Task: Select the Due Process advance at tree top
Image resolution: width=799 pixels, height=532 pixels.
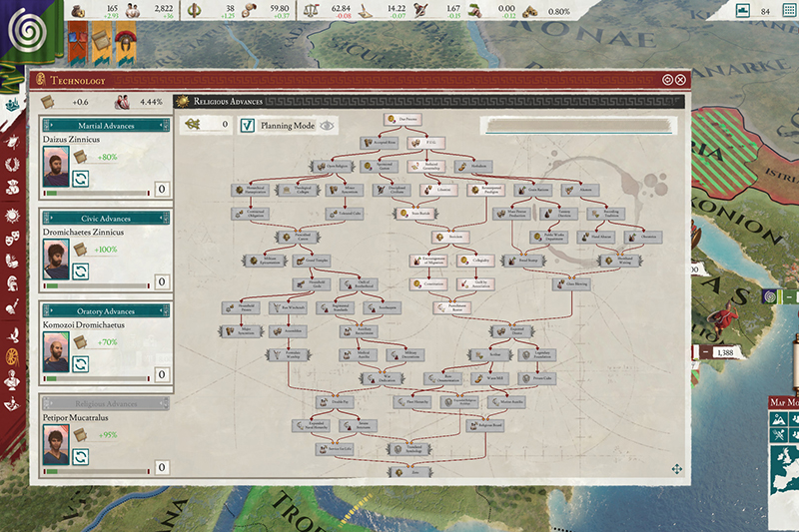Action: click(402, 119)
